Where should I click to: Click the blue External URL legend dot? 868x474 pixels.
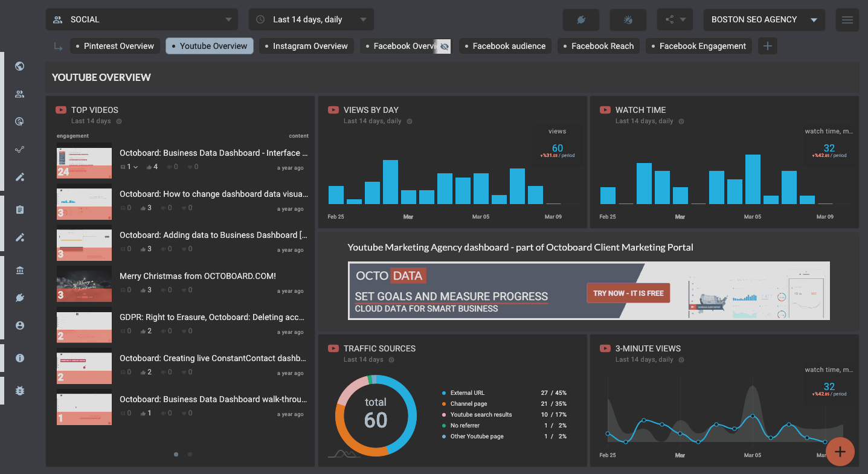point(444,393)
